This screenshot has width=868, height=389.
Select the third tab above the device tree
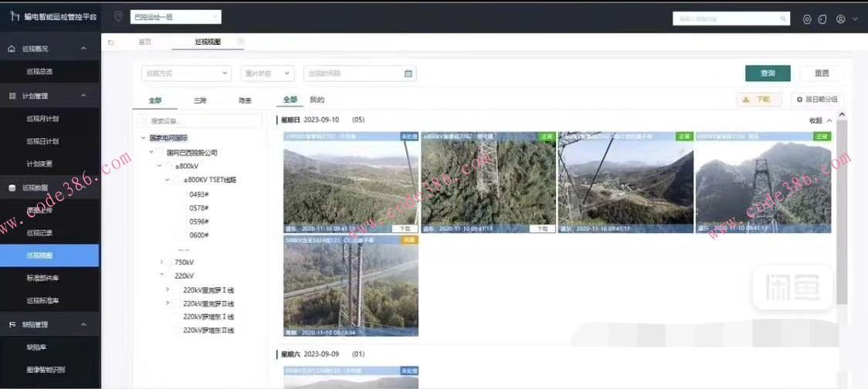245,100
